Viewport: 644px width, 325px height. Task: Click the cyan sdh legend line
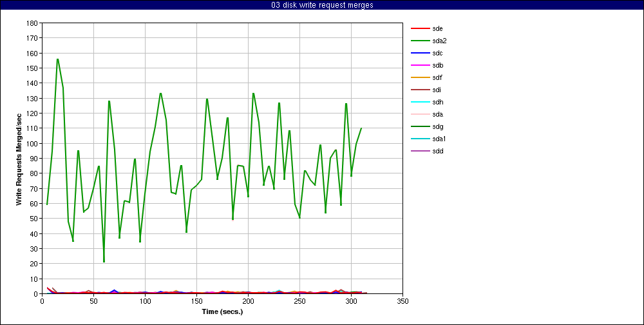coord(420,102)
